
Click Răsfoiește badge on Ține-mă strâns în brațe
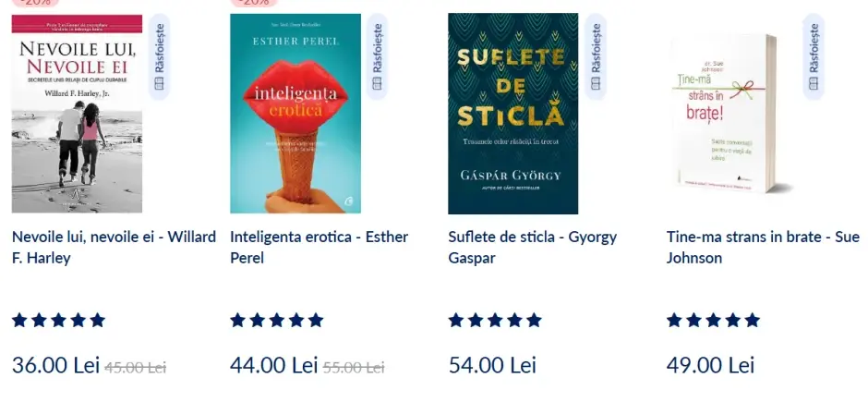[813, 57]
